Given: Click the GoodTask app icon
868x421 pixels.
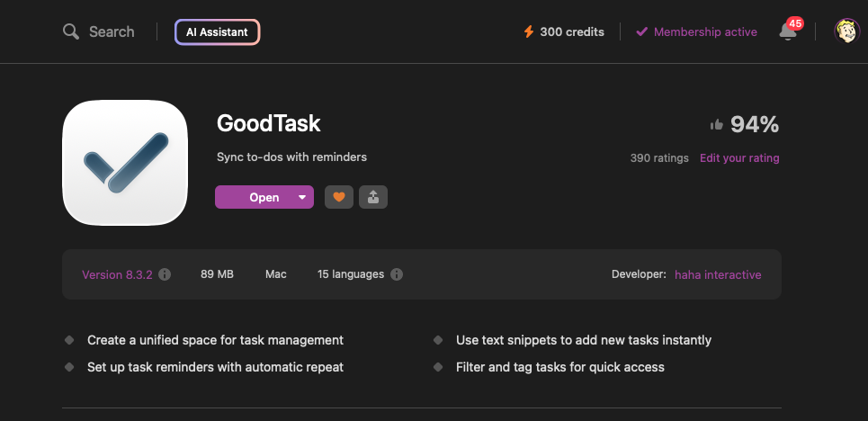Looking at the screenshot, I should pyautogui.click(x=125, y=163).
